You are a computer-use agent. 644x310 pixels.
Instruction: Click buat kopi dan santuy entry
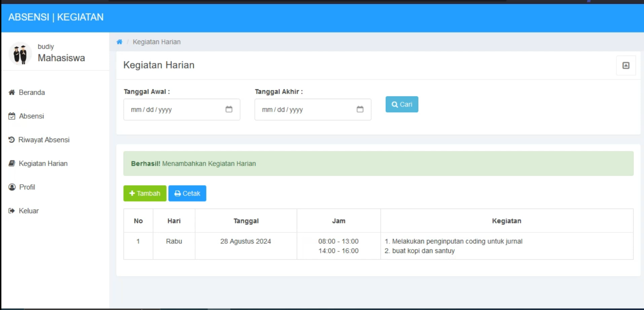point(424,251)
